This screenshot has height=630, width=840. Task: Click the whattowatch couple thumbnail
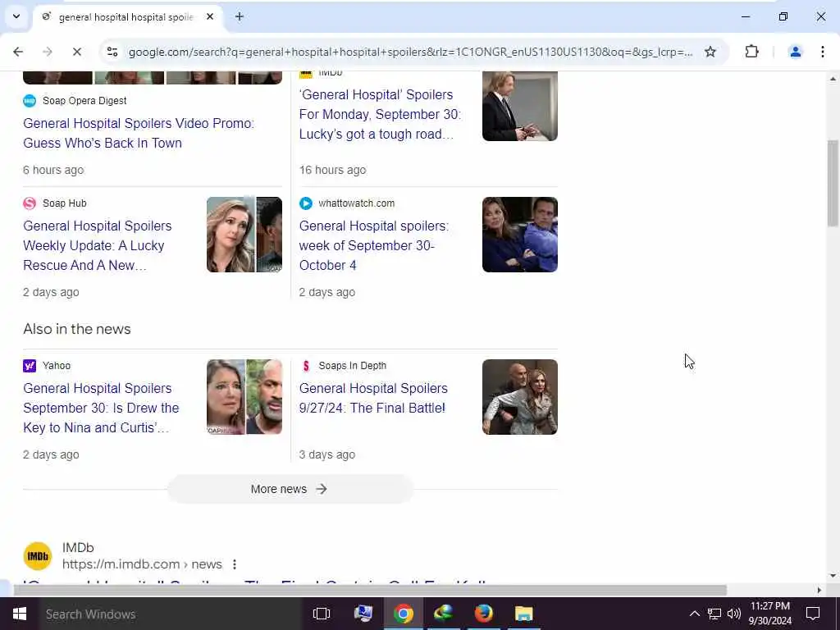[519, 235]
